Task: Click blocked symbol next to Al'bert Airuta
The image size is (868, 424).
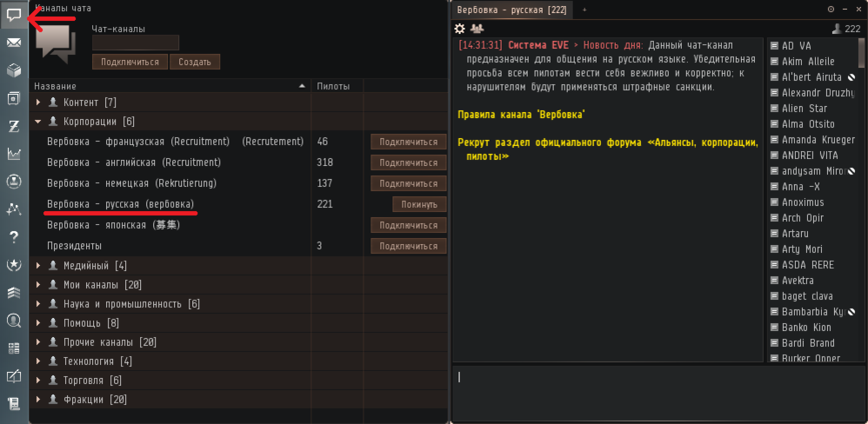Action: point(851,77)
